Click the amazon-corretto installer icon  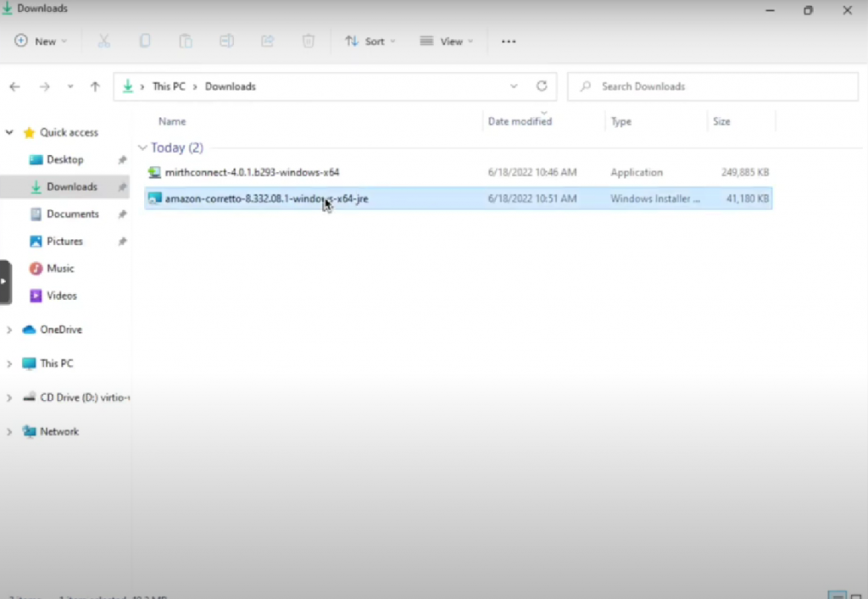(154, 198)
